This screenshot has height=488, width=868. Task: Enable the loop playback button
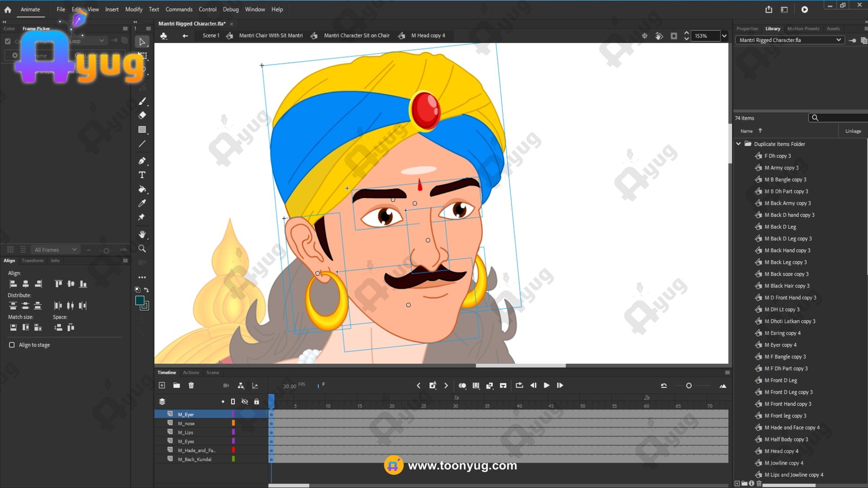point(519,386)
